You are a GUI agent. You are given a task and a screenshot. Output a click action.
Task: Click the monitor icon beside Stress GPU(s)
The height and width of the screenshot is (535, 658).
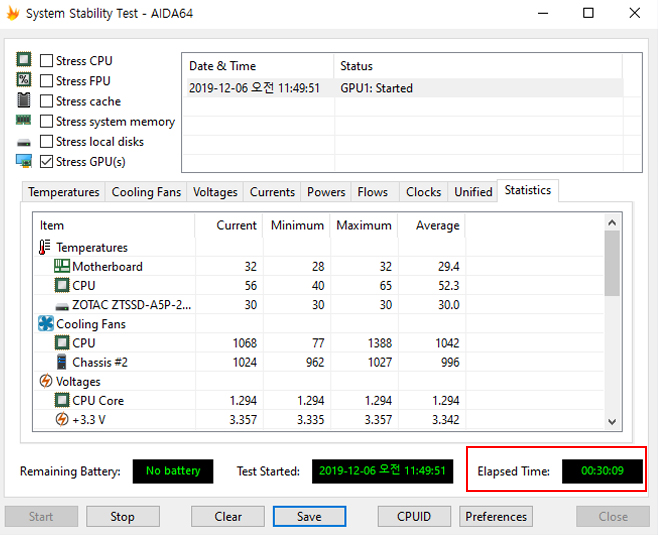coord(24,161)
